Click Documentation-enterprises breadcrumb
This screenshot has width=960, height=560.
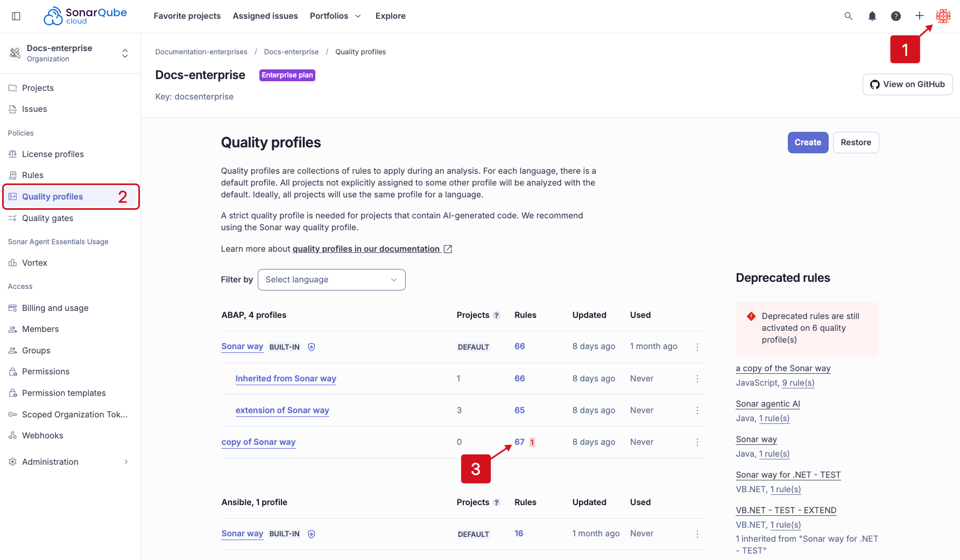[x=201, y=52]
